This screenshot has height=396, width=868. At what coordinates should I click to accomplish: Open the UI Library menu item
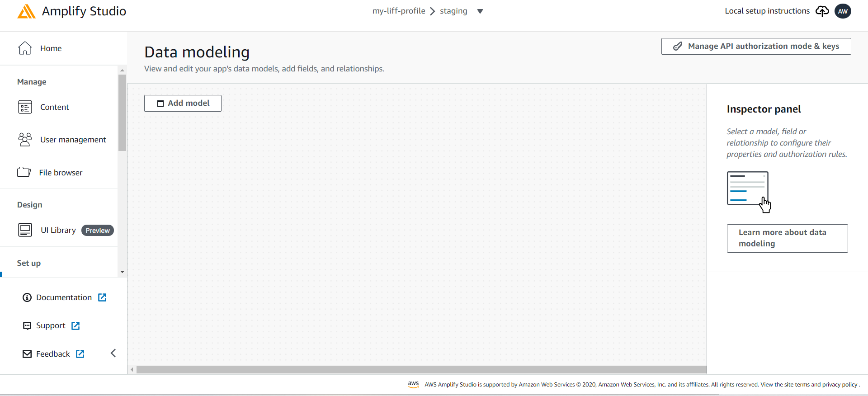[59, 230]
